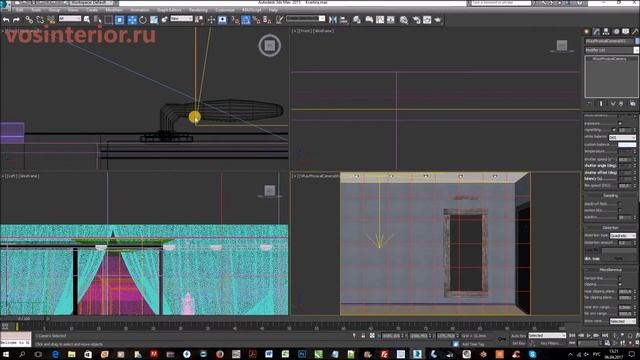Activate the Select and Rotate tool
640x360 pixels.
coord(143,20)
